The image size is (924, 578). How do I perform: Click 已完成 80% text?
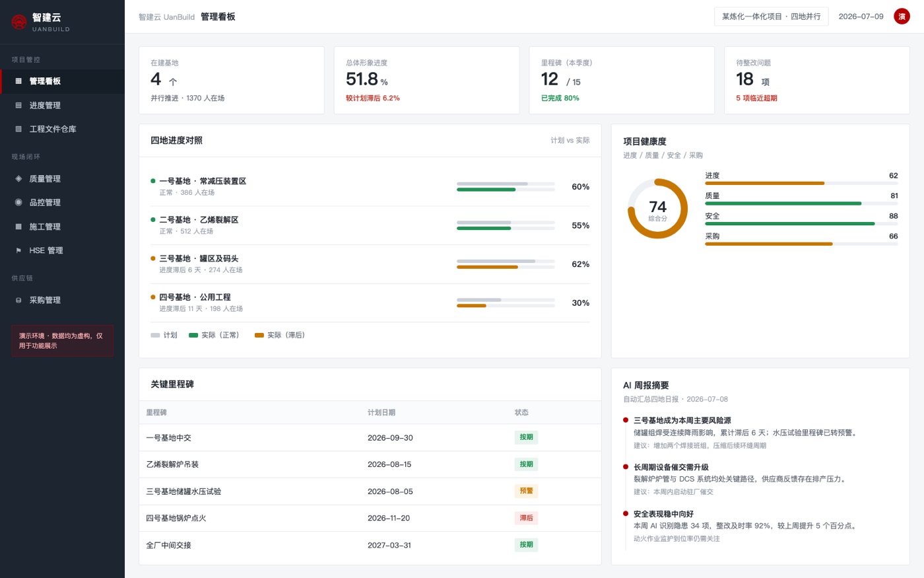560,98
